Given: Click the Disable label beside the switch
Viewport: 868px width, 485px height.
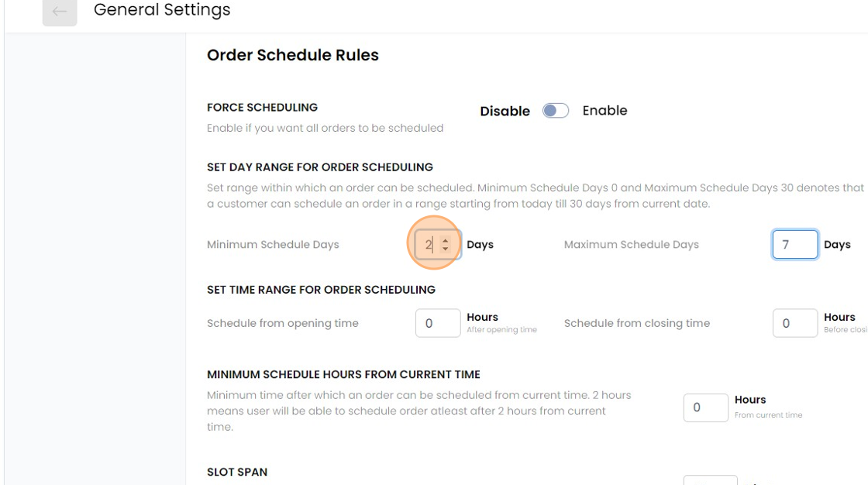Looking at the screenshot, I should click(505, 112).
